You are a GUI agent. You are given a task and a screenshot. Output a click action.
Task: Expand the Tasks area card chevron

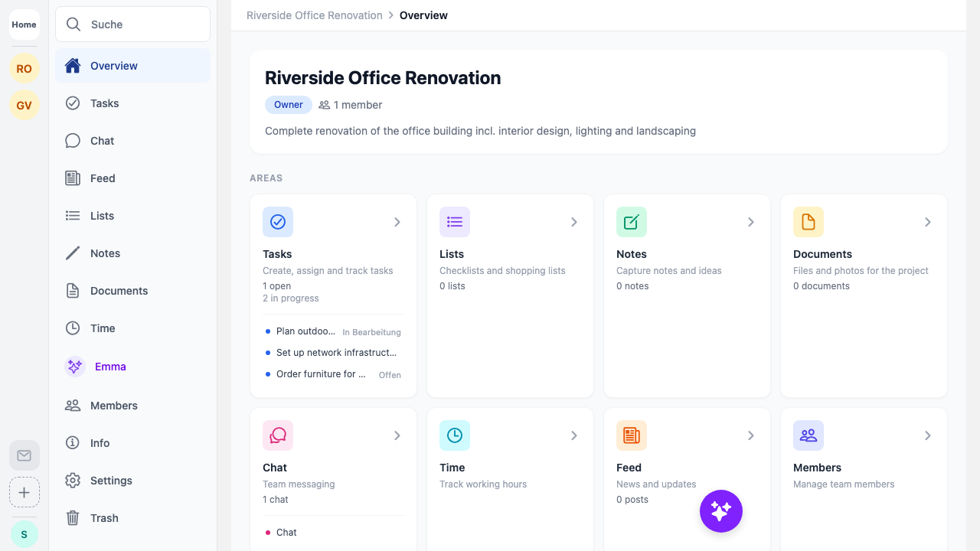tap(397, 222)
